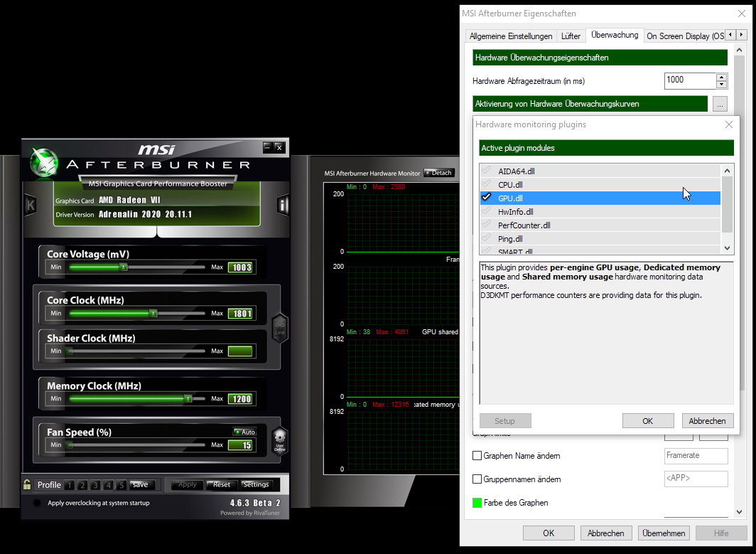This screenshot has height=554, width=756.
Task: Click OK in the plugins dialog
Action: click(x=647, y=421)
